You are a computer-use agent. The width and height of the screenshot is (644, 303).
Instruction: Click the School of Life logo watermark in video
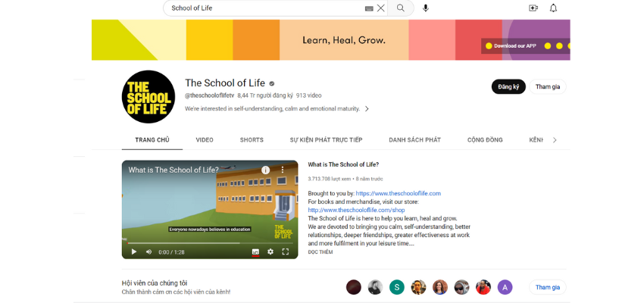tap(283, 232)
